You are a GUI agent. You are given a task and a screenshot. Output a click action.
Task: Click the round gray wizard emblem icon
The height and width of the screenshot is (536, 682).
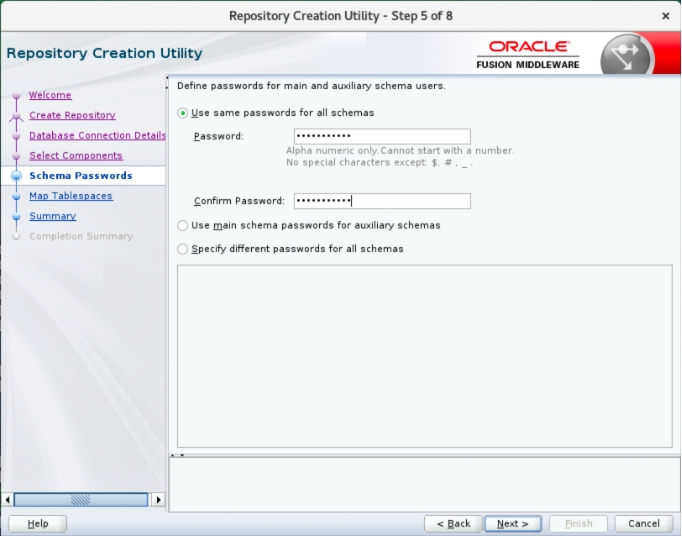[627, 56]
